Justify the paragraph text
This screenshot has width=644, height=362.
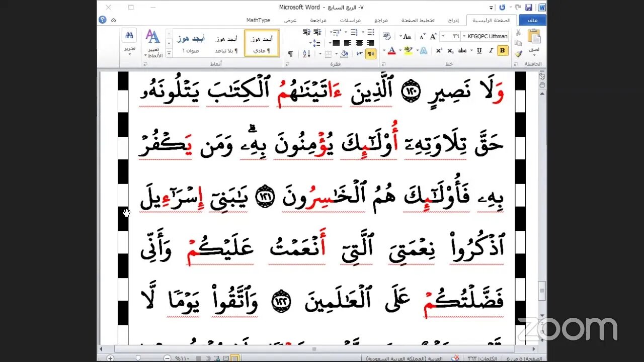pyautogui.click(x=336, y=43)
